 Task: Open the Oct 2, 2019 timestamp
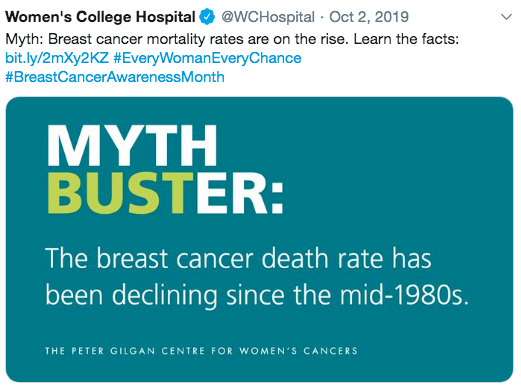coord(369,17)
